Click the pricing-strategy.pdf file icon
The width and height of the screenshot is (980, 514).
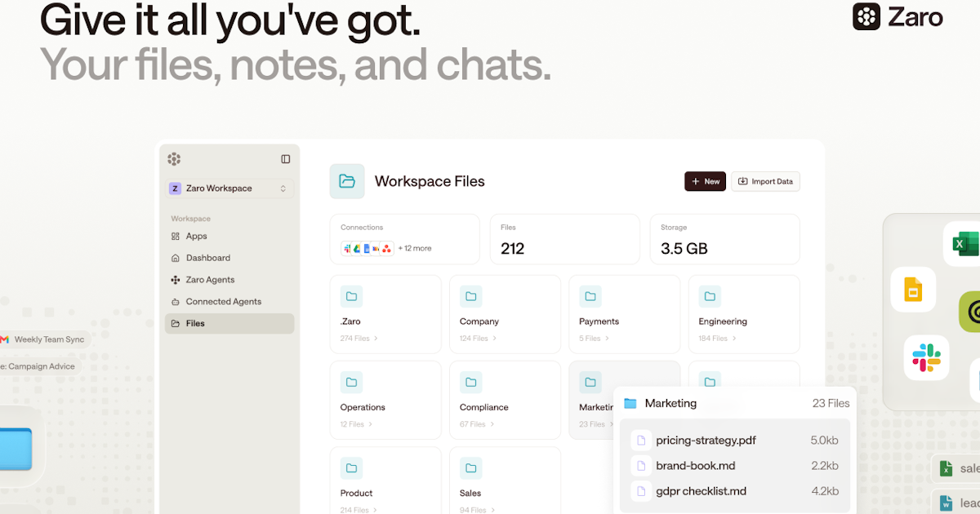coord(641,441)
